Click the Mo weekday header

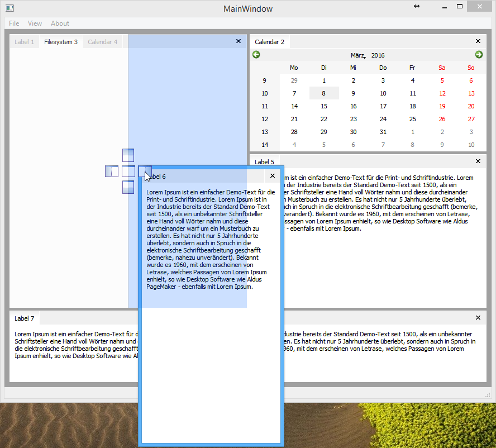(x=294, y=68)
